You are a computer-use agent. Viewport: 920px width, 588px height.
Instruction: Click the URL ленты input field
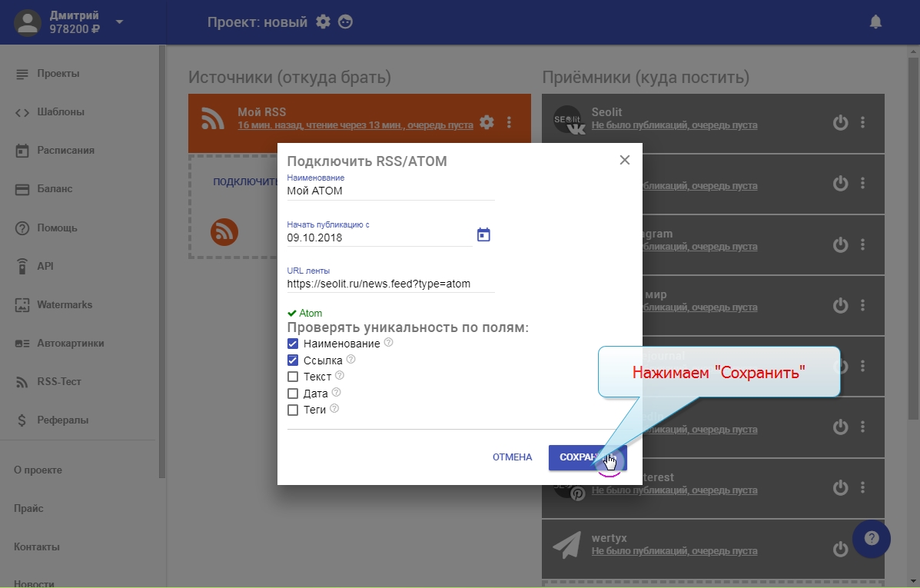click(x=390, y=284)
